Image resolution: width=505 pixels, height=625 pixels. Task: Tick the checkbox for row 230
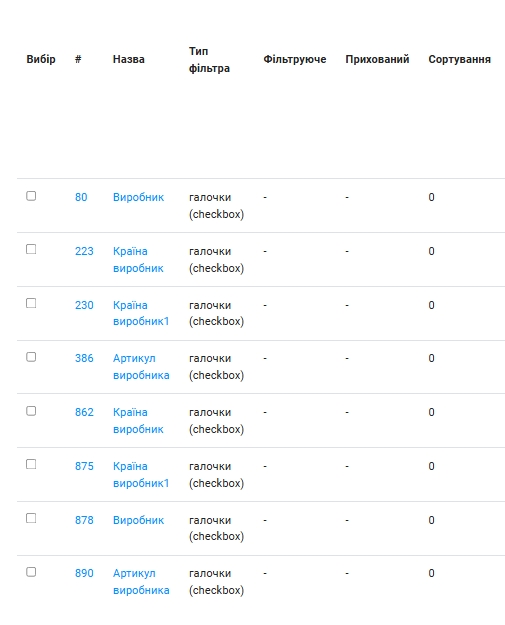(31, 303)
